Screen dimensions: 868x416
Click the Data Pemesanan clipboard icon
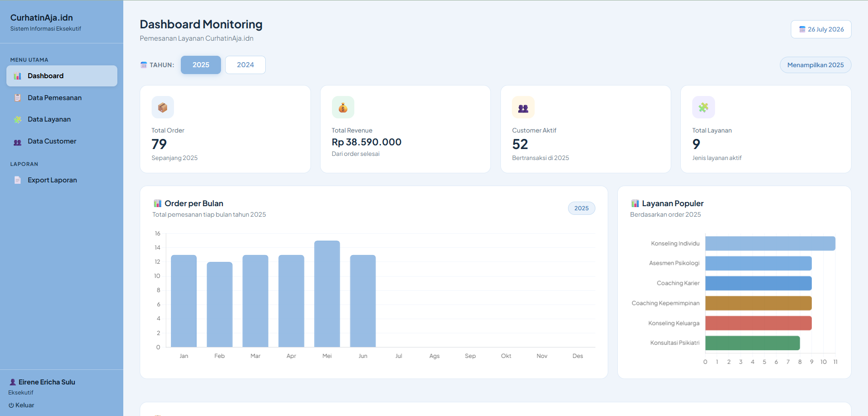click(x=17, y=98)
